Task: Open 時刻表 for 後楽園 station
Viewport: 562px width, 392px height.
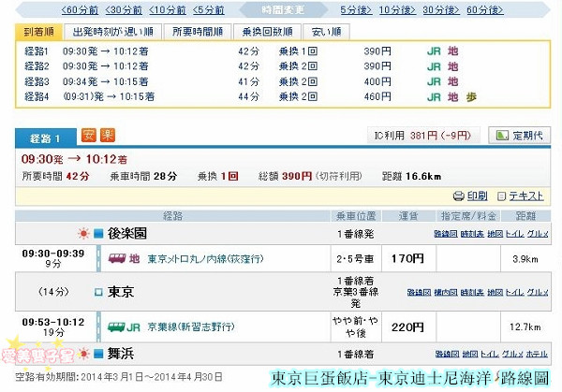Action: point(472,234)
